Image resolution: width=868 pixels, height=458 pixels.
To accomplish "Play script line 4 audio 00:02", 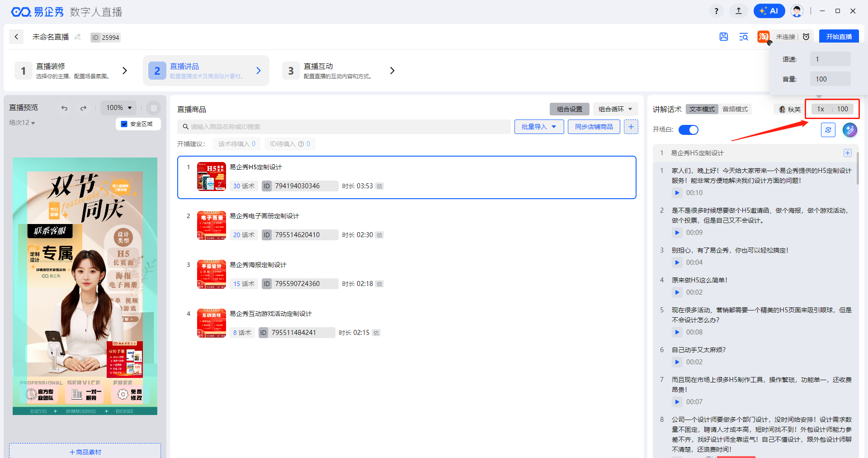I will (x=677, y=292).
